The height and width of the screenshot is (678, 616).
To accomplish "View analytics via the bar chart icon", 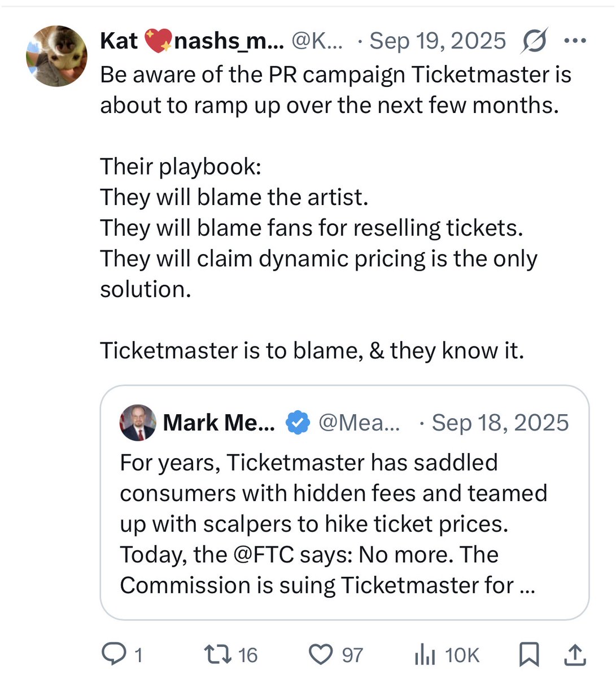I will click(425, 655).
